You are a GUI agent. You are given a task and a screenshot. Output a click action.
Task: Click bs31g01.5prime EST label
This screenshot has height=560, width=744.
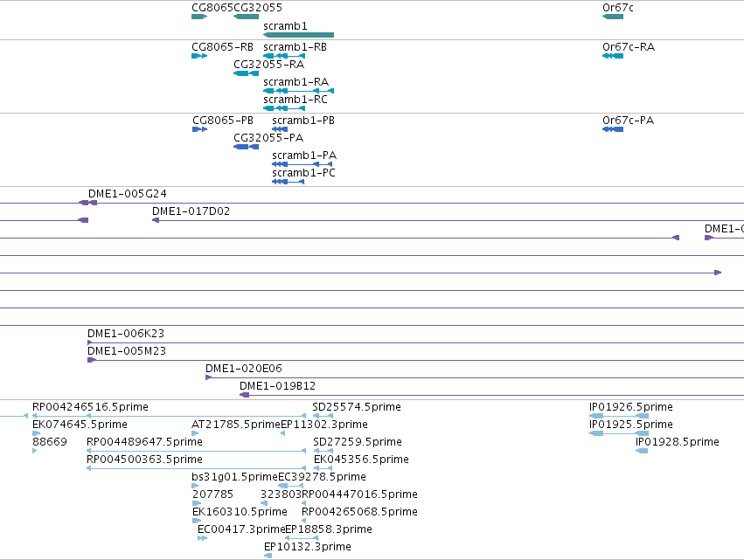coord(234,477)
